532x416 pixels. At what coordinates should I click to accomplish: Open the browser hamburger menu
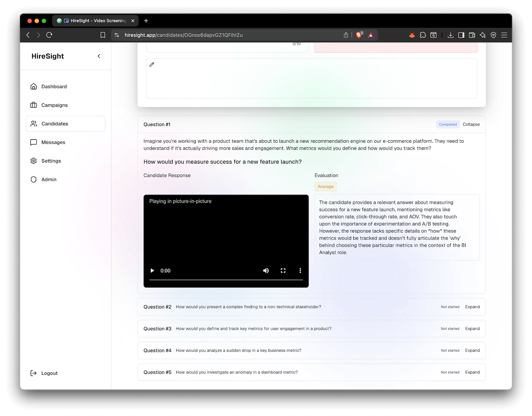(504, 35)
